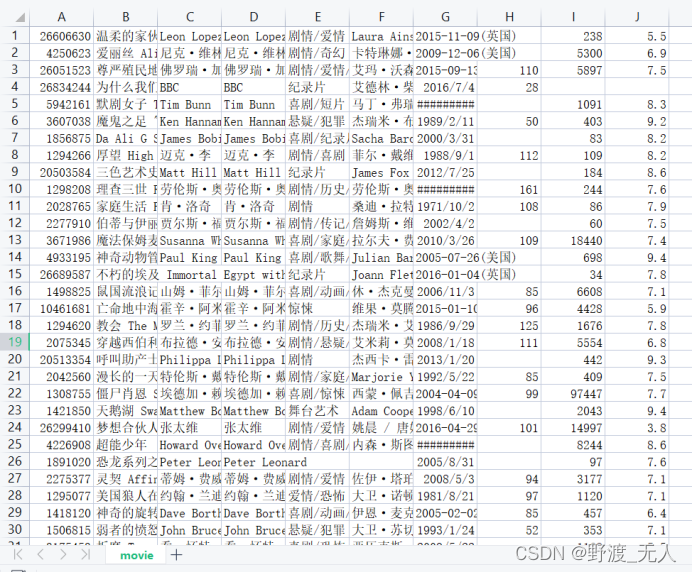The height and width of the screenshot is (573, 692).
Task: Click cell with 26299410
Action: pyautogui.click(x=61, y=428)
